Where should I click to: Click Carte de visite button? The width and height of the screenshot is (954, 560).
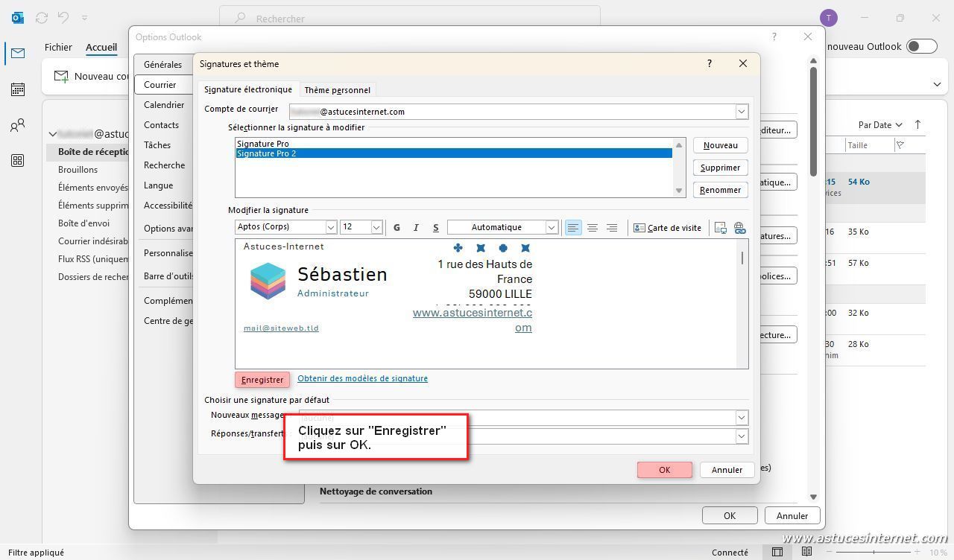[x=667, y=228]
